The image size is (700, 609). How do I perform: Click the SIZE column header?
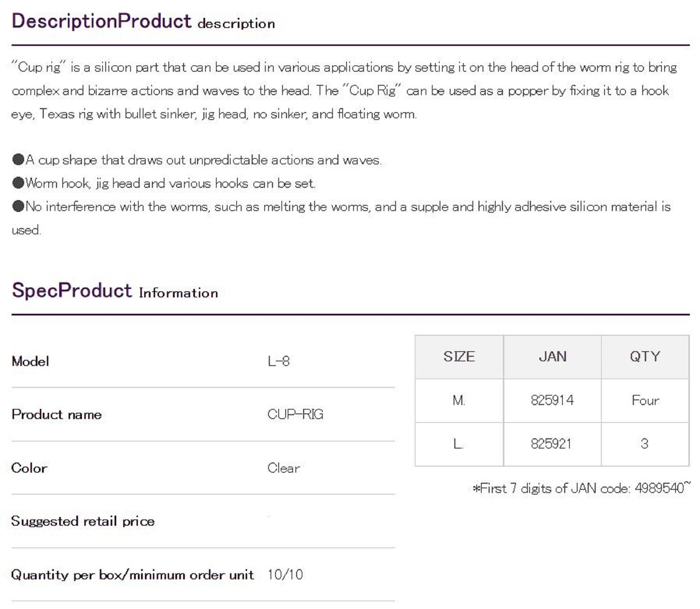click(x=459, y=356)
